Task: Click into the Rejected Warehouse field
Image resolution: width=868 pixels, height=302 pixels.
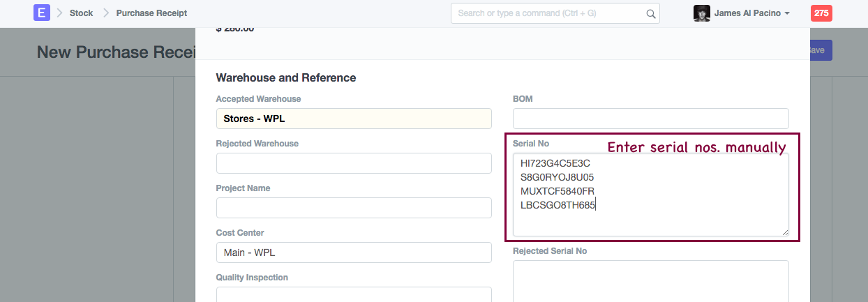Action: 354,163
